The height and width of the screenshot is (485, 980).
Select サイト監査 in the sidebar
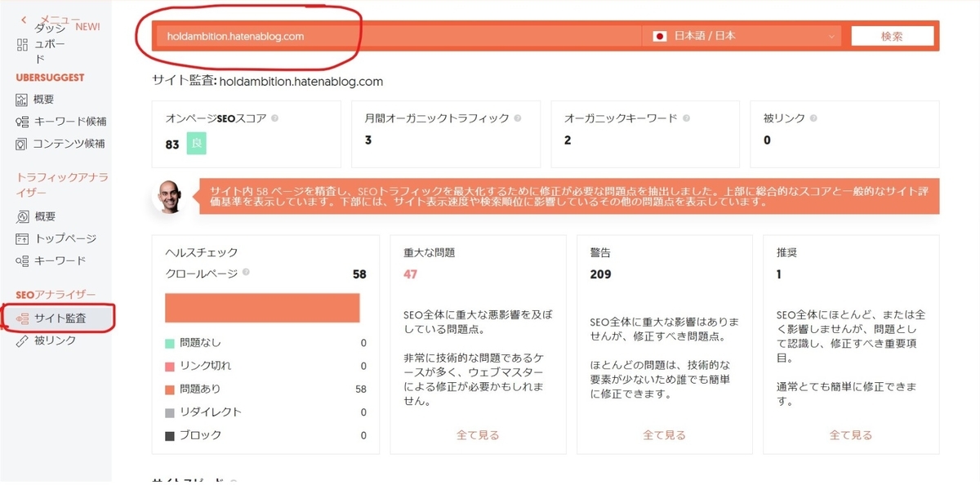[58, 318]
